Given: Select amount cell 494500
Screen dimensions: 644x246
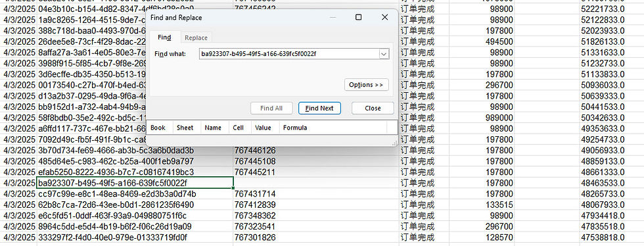Looking at the screenshot, I should 482,41.
